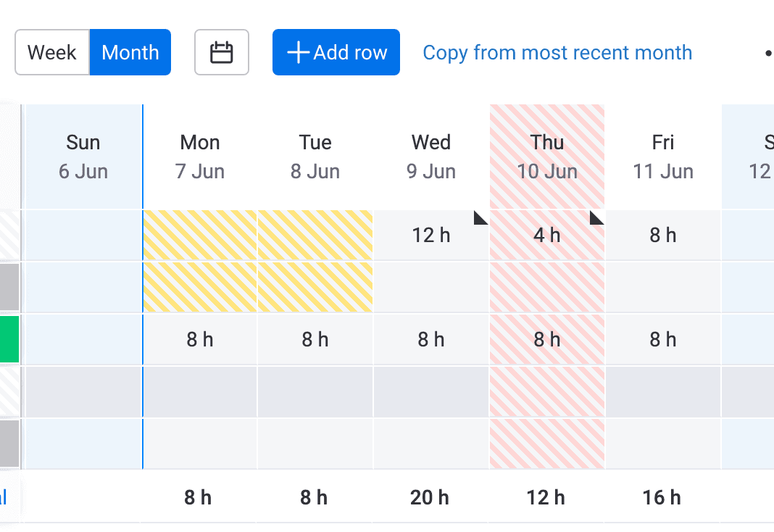Viewport: 774px width, 532px height.
Task: Switch to Week view
Action: (x=52, y=52)
